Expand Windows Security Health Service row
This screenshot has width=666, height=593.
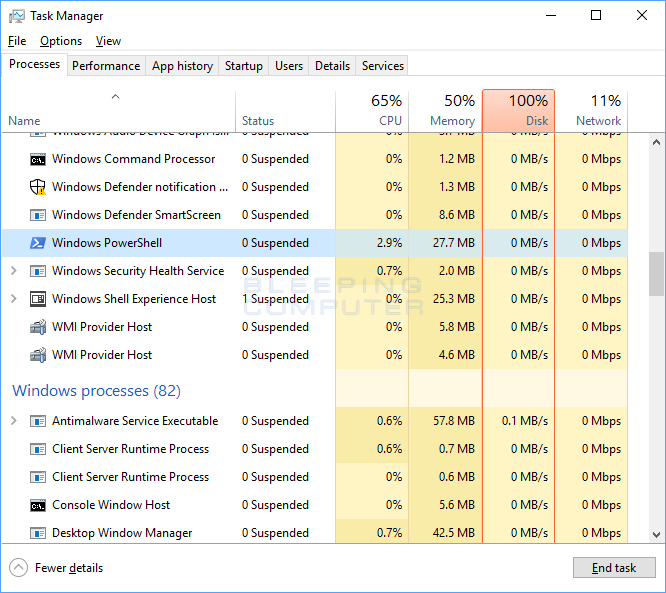(14, 271)
